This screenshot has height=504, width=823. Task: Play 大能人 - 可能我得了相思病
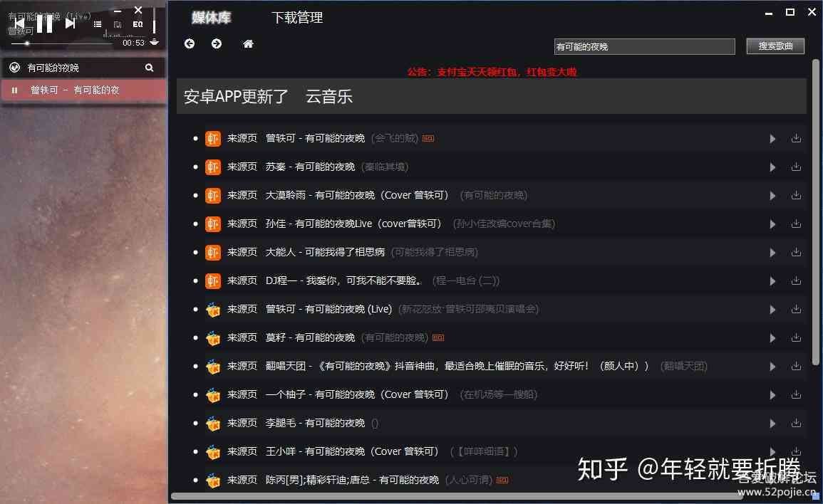pyautogui.click(x=772, y=252)
